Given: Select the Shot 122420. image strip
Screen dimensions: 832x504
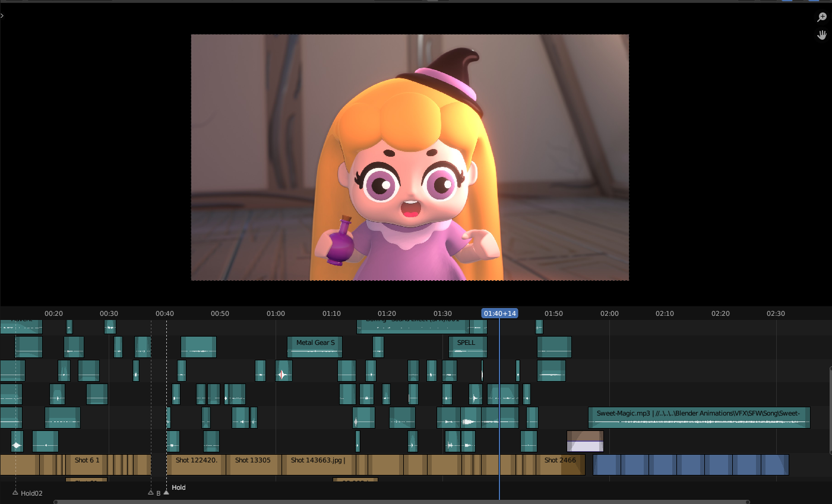Looking at the screenshot, I should click(196, 465).
